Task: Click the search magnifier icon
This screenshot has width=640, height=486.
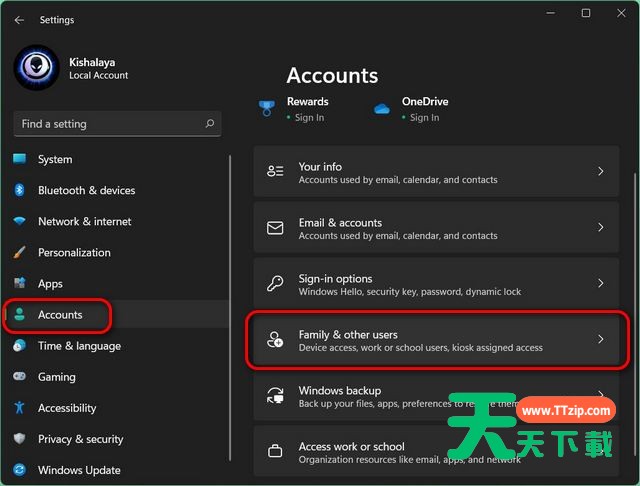Action: pyautogui.click(x=209, y=124)
